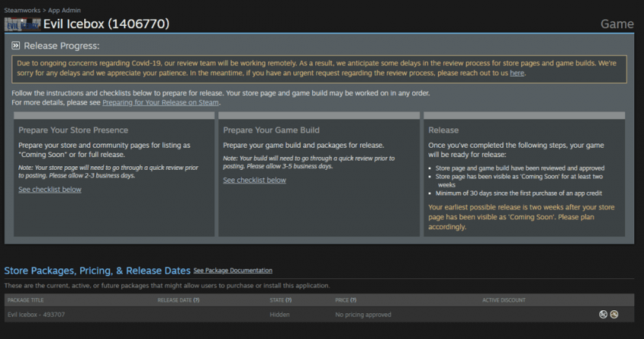644x339 pixels.
Task: Open App Admin breadcrumb link
Action: point(64,11)
